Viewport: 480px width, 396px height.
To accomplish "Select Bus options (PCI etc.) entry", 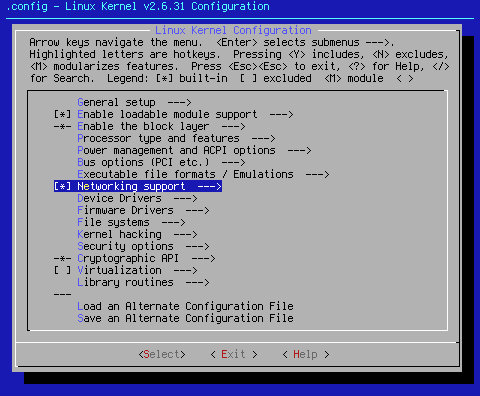I will pyautogui.click(x=161, y=162).
